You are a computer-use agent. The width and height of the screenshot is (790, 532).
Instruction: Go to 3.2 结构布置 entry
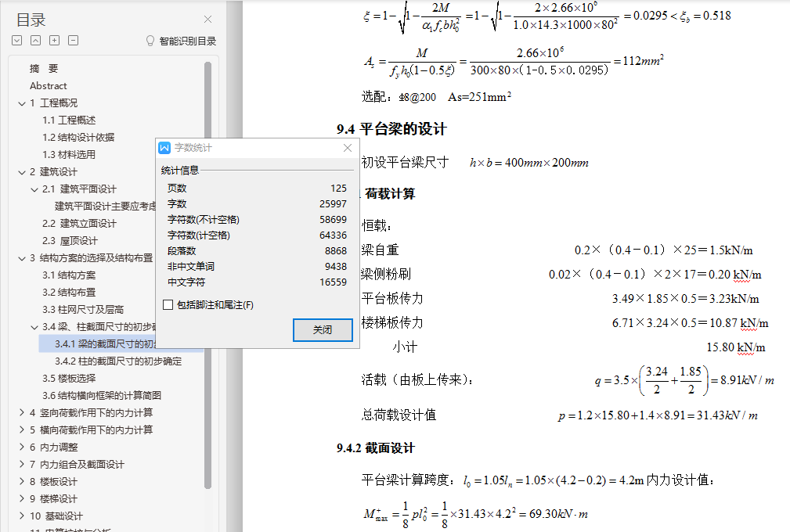click(69, 292)
